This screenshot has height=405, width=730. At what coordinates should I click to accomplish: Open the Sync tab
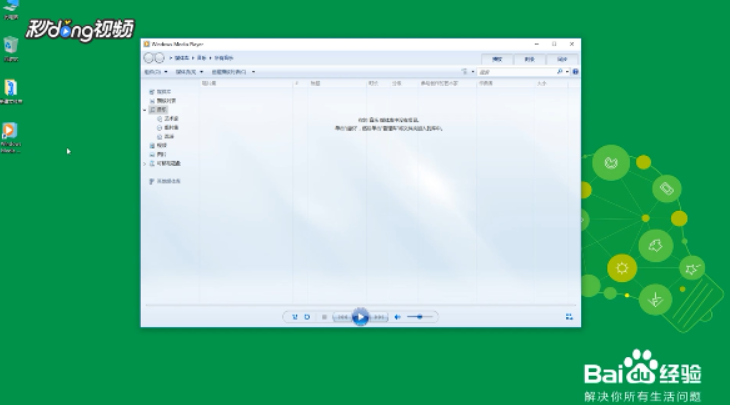[x=562, y=59]
